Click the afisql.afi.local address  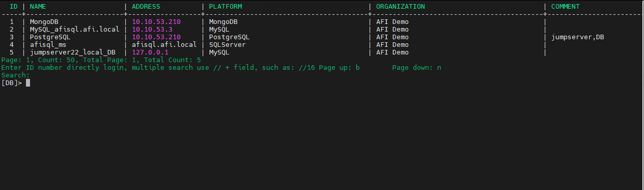164,45
